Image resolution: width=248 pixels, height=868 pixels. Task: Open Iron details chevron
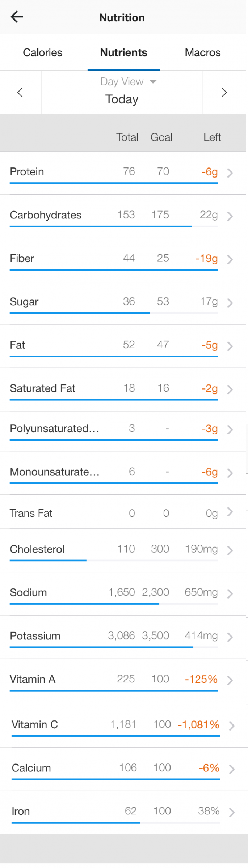point(232,813)
